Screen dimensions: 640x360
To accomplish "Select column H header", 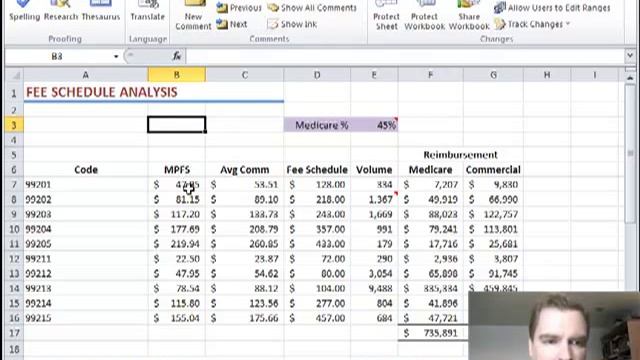I will tap(547, 75).
